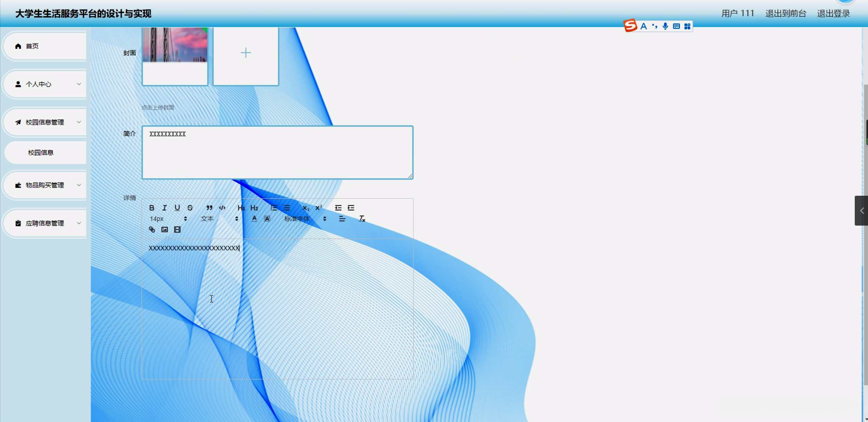Insert a code block
This screenshot has height=422, width=868.
222,208
